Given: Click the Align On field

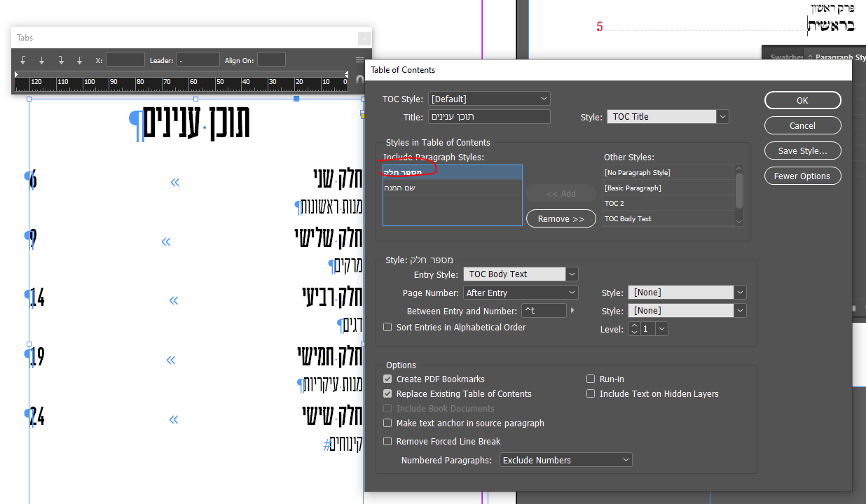Looking at the screenshot, I should tap(271, 60).
